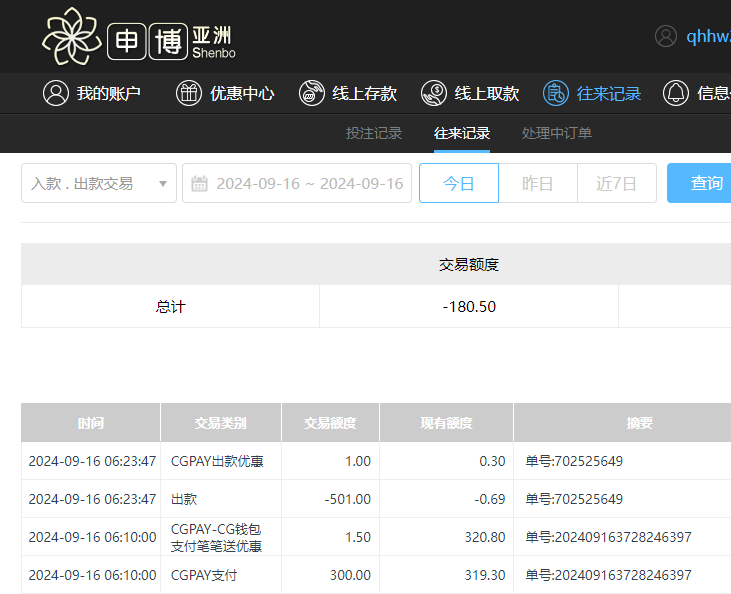Click the 往来记录 records icon
Image resolution: width=731 pixels, height=594 pixels.
(x=555, y=93)
